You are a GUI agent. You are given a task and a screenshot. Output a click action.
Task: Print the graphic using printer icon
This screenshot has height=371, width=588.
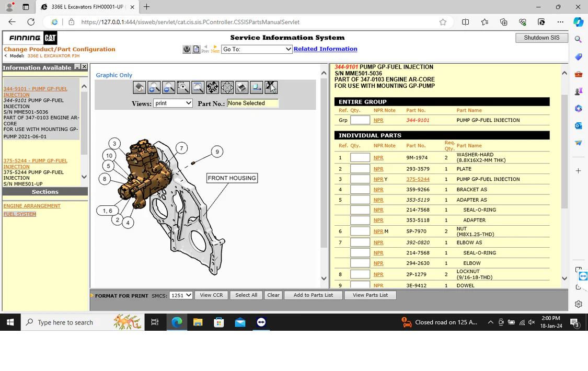[241, 87]
